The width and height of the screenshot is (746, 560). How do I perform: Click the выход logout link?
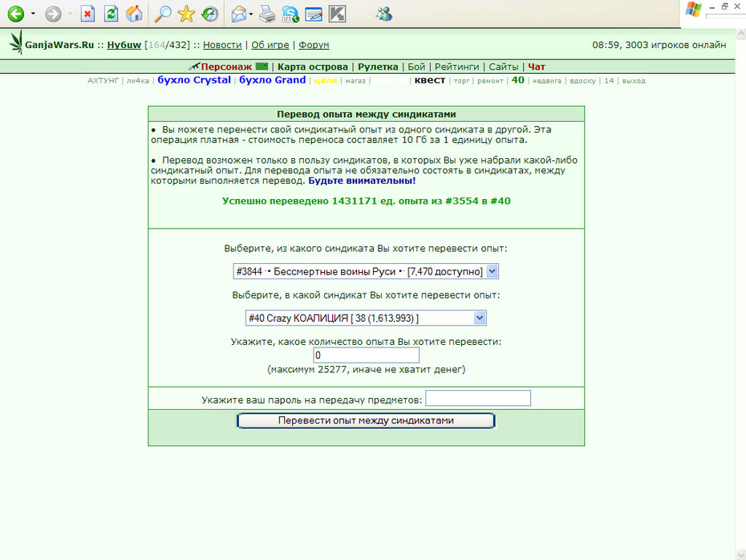tap(634, 81)
